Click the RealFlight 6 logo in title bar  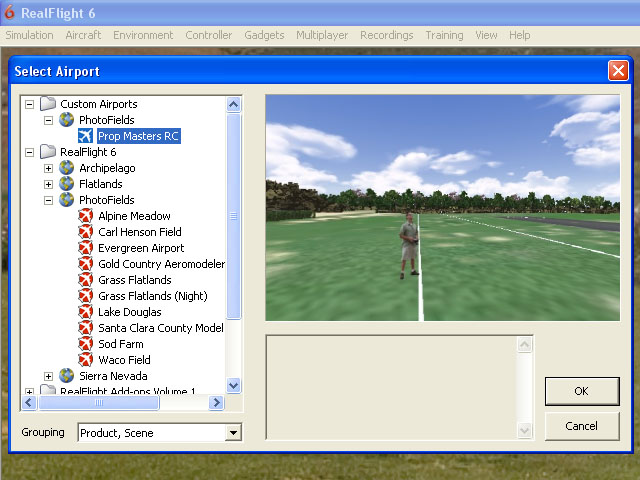pos(9,12)
